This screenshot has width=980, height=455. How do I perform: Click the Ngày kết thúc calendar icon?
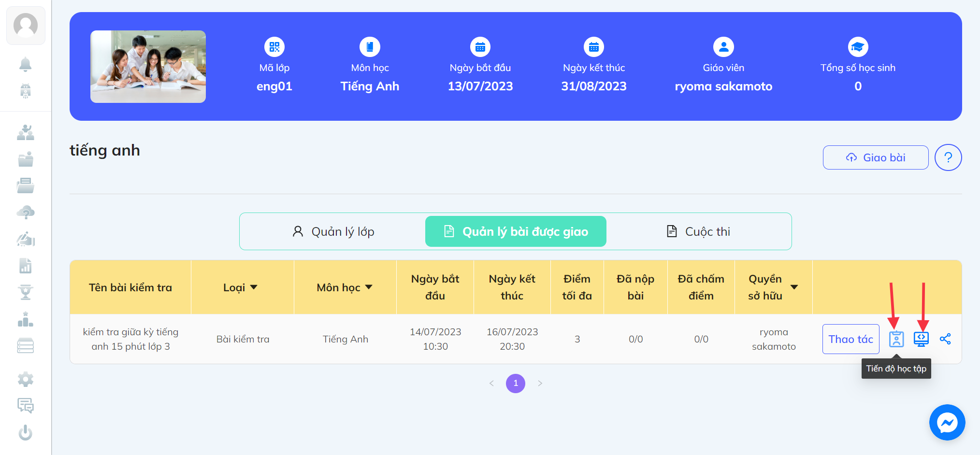coord(594,47)
